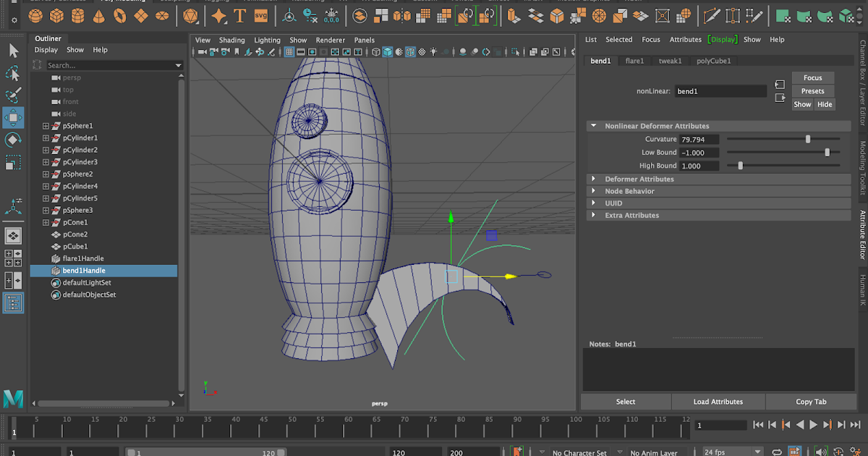Switch to the flare1 tab in the Attribute Editor
868x456 pixels.
click(634, 61)
